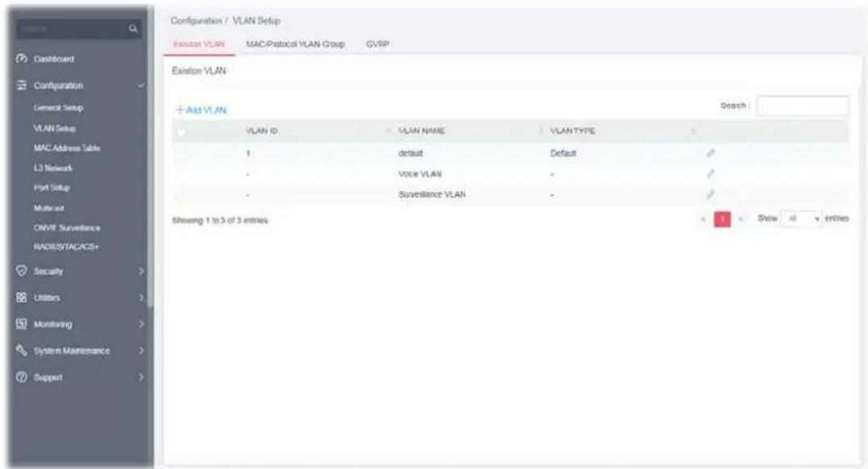Viewport: 868px width, 469px height.
Task: Expand the Utilities menu section
Action: pyautogui.click(x=140, y=298)
